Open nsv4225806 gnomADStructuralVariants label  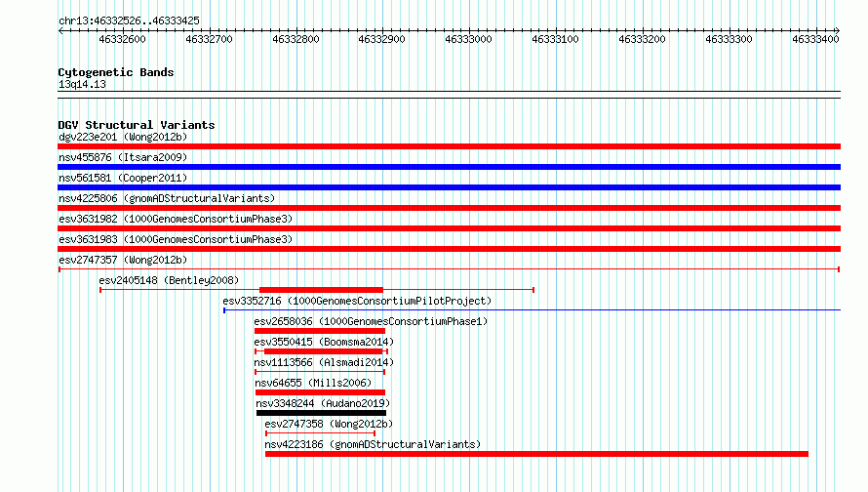(x=167, y=198)
